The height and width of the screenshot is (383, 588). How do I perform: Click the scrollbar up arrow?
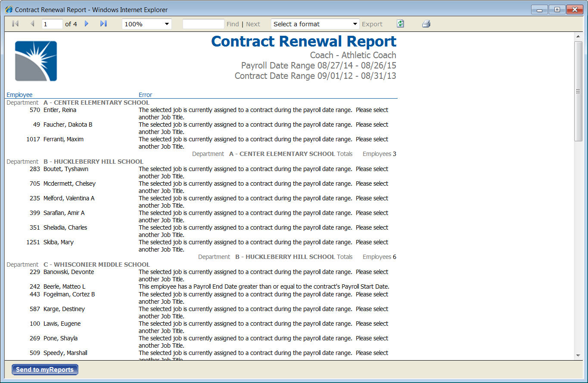point(578,37)
